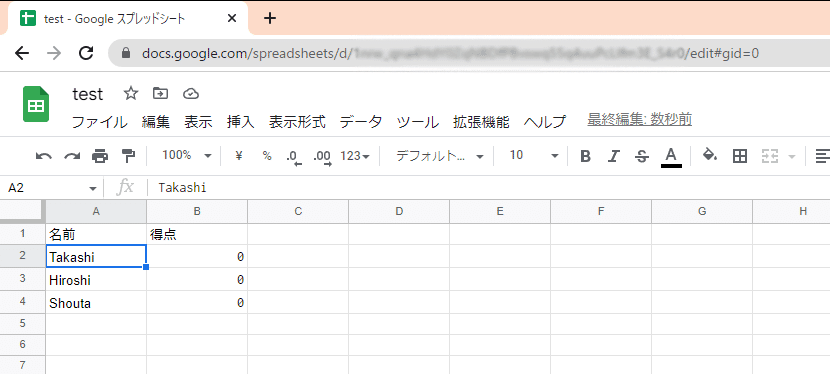The image size is (830, 374).
Task: Apply percent number format
Action: coord(267,156)
